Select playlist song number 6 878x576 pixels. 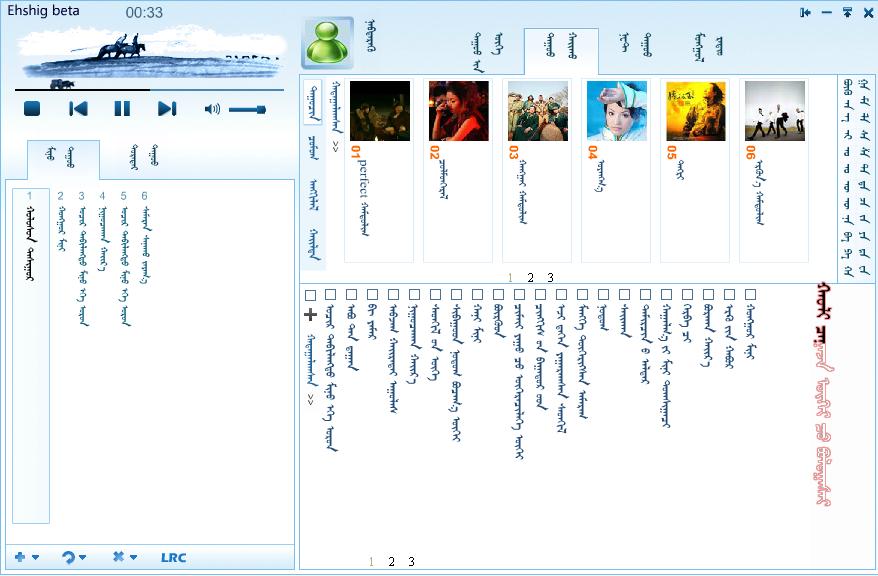pyautogui.click(x=145, y=238)
